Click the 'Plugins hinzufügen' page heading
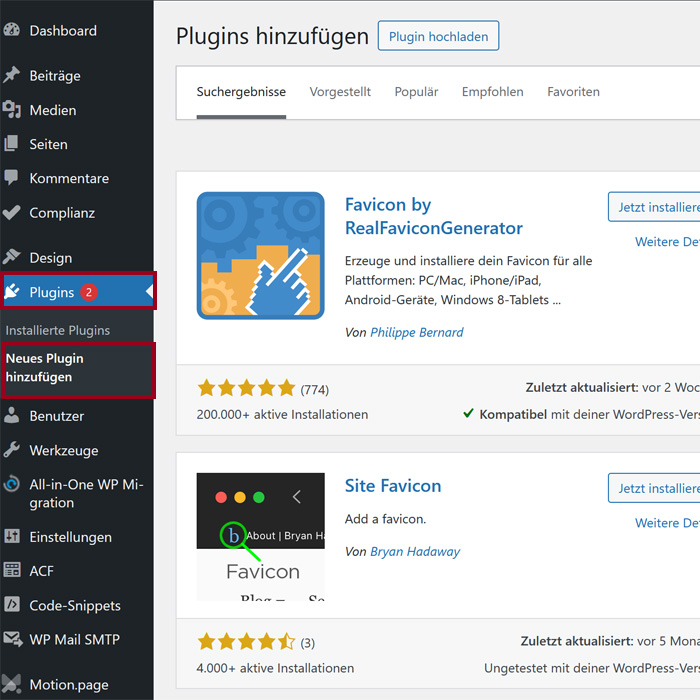Screen dimensions: 700x700 [272, 36]
